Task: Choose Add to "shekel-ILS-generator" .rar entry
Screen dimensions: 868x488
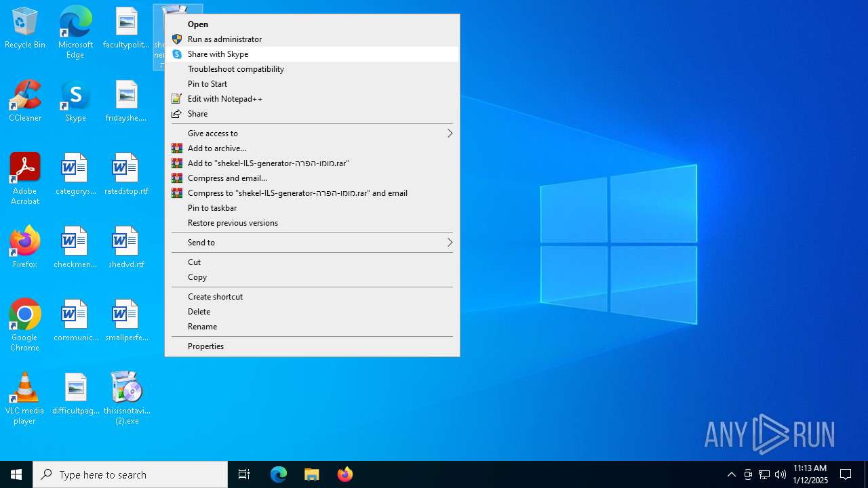Action: tap(312, 163)
